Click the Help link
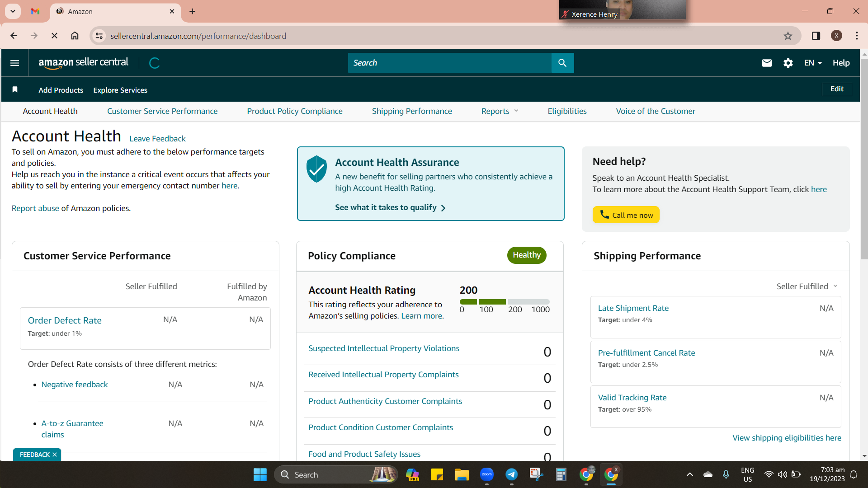 [x=841, y=63]
